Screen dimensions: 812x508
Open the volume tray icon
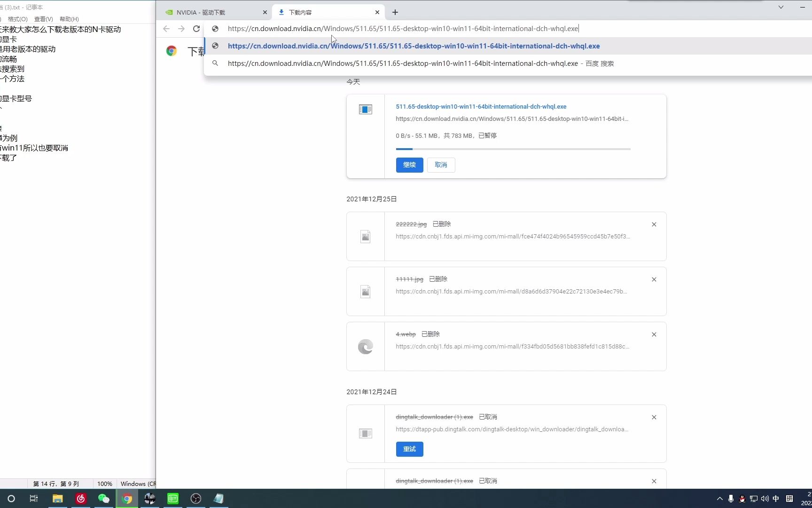[x=765, y=499]
